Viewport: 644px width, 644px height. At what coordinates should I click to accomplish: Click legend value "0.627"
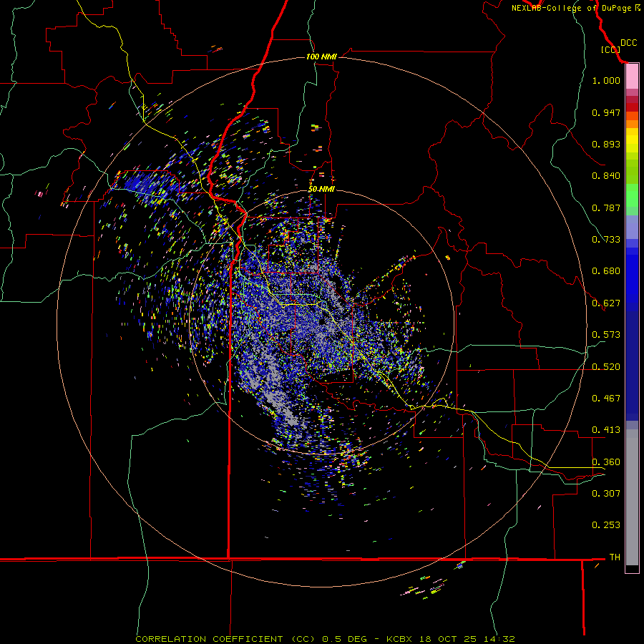click(x=606, y=303)
